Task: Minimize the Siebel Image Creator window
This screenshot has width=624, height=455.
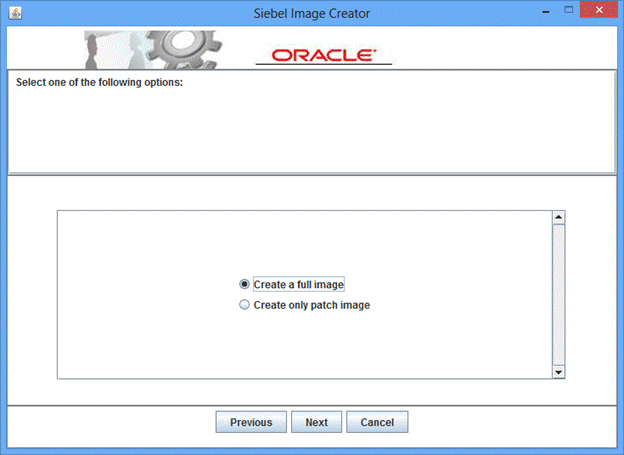Action: [546, 12]
